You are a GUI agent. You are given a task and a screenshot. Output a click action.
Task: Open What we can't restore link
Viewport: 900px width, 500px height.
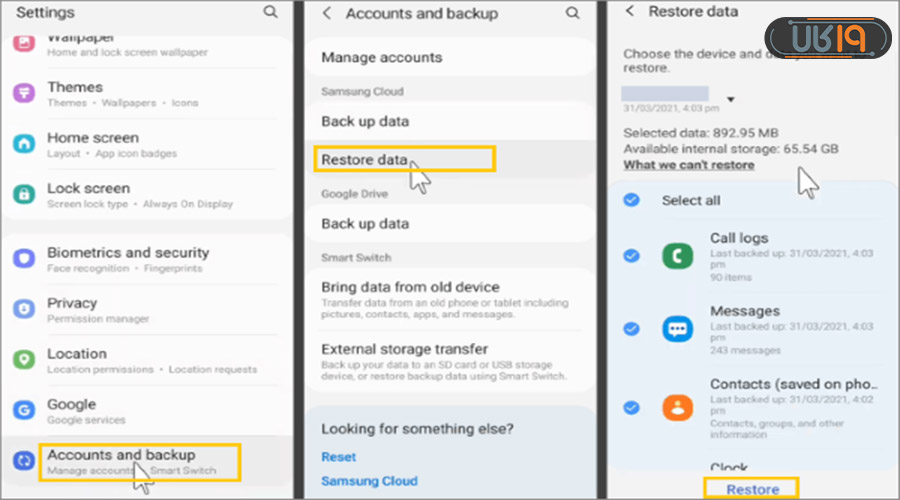click(x=688, y=164)
